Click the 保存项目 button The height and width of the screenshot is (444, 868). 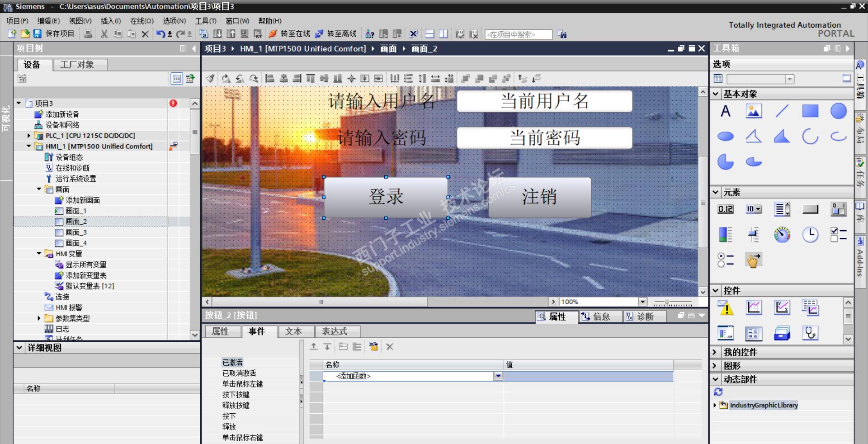point(54,34)
